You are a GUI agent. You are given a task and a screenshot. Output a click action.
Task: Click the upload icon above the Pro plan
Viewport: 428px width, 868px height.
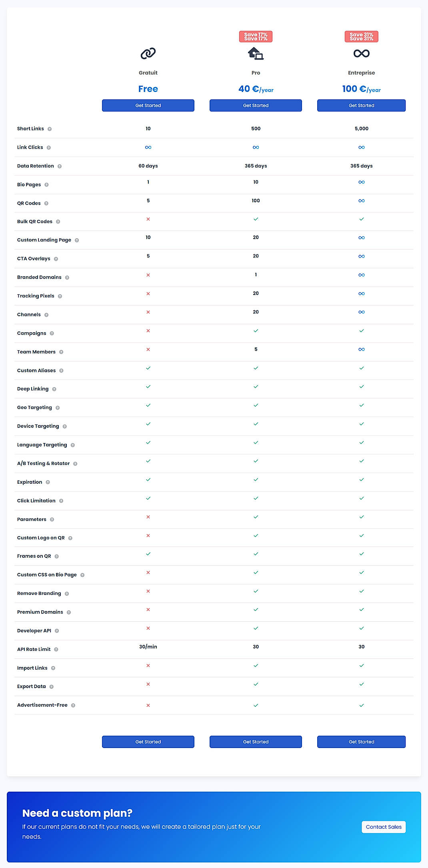(x=256, y=53)
